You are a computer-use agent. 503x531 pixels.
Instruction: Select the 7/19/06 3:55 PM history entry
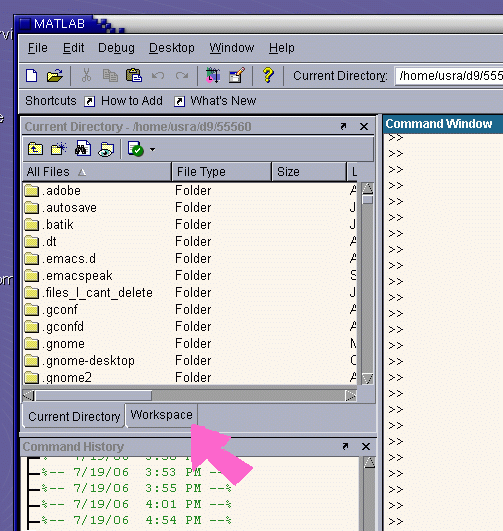(x=136, y=488)
